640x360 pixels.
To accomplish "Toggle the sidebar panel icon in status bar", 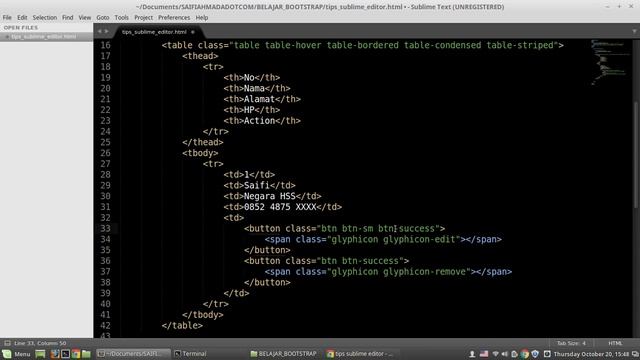I will 7,343.
